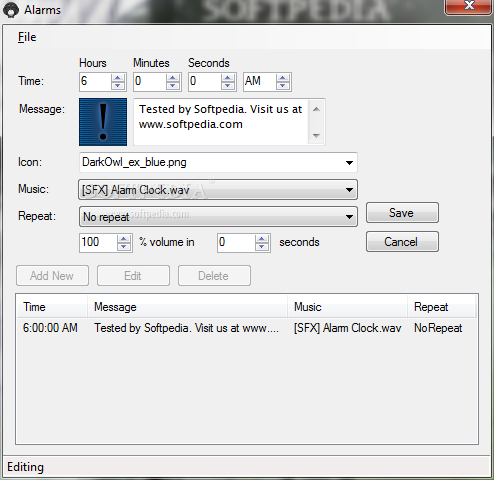Sort list by Music column header
The image size is (494, 480).
(347, 307)
